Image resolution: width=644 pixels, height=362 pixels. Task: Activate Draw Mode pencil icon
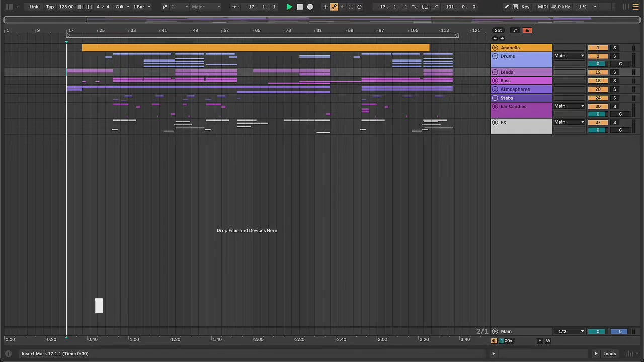pos(507,7)
